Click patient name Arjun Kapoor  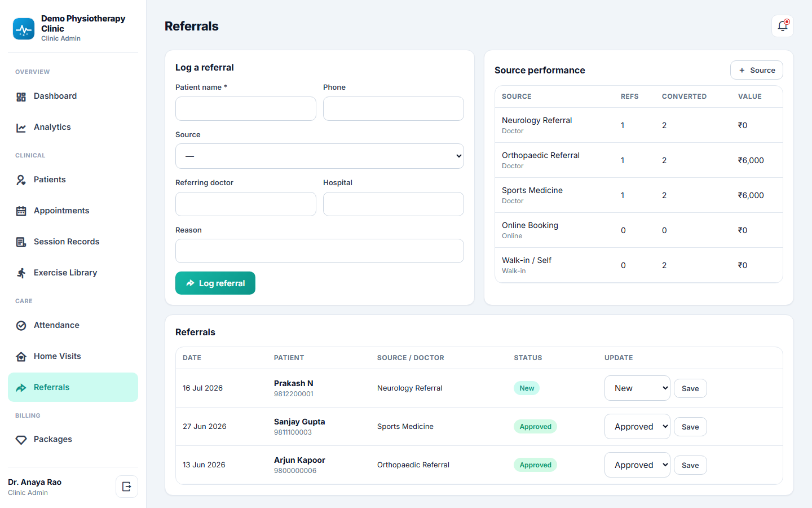pyautogui.click(x=299, y=460)
